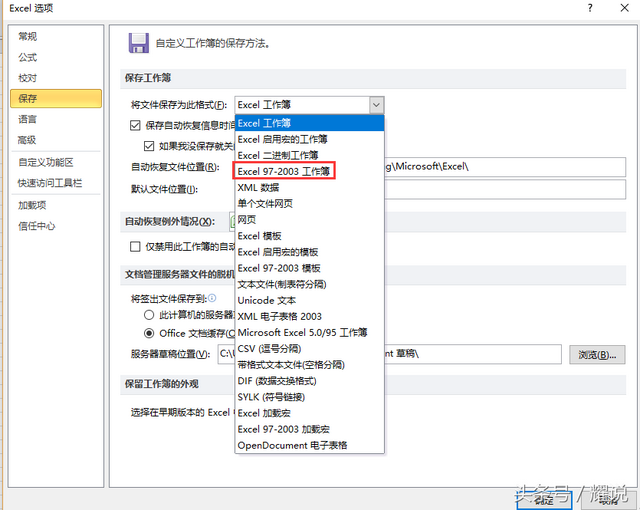
Task: Choose Excel 加载宏 format
Action: pyautogui.click(x=309, y=413)
